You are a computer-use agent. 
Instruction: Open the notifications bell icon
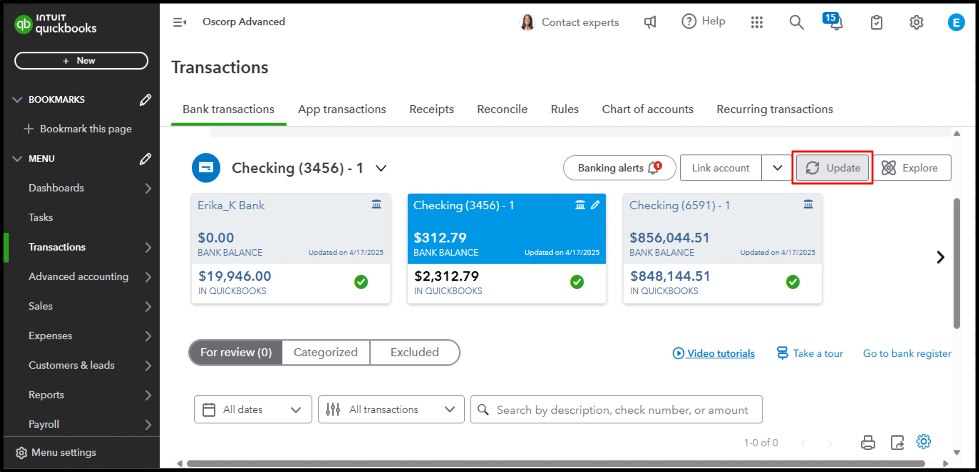(x=834, y=23)
